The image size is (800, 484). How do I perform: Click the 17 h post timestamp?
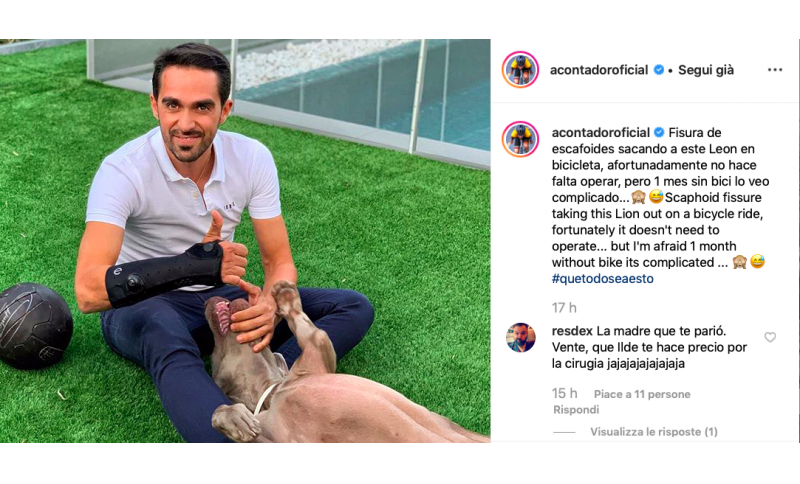564,308
